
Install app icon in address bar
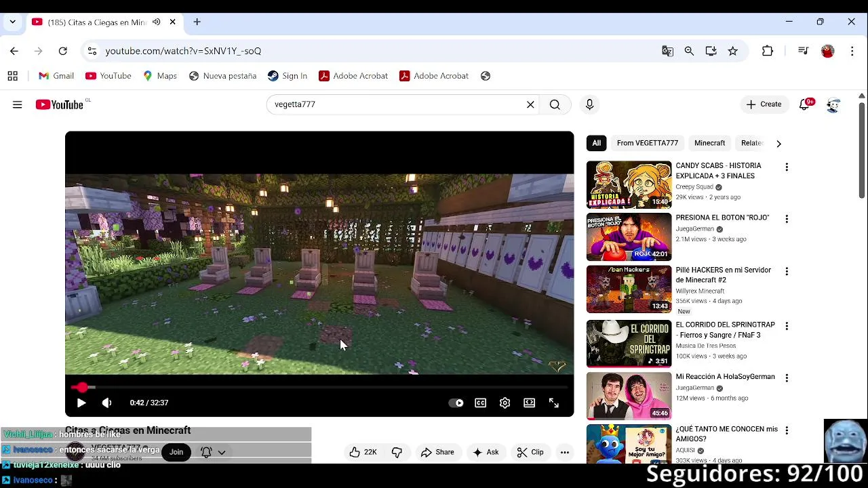[711, 51]
